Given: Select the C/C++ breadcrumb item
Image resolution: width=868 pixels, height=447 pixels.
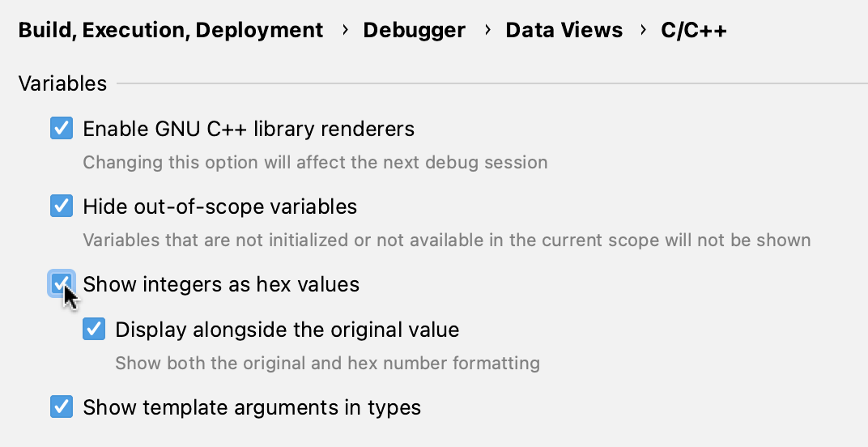Looking at the screenshot, I should (x=694, y=31).
